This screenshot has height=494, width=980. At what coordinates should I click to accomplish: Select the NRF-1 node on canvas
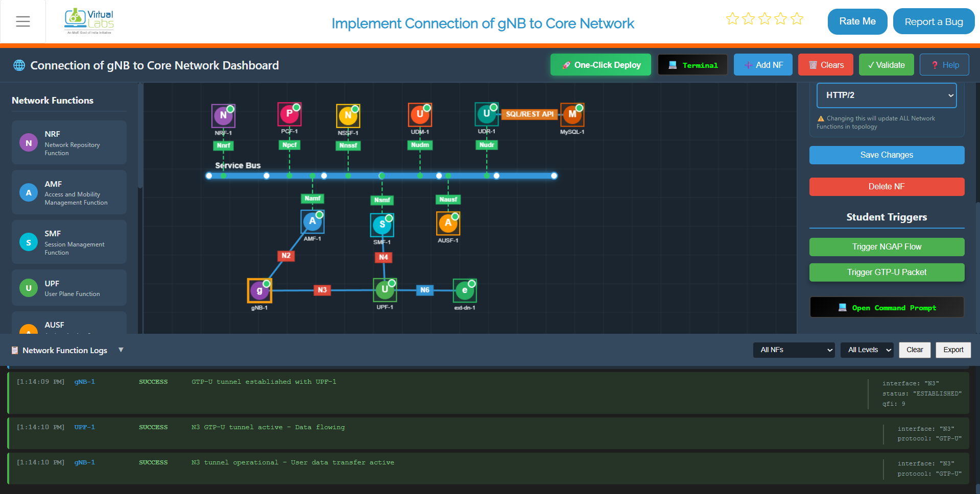coord(223,115)
